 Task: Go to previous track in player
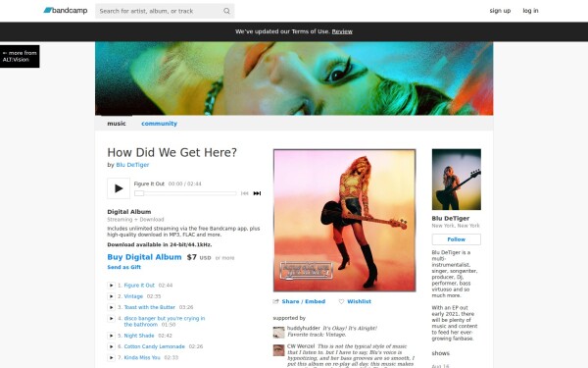[244, 193]
